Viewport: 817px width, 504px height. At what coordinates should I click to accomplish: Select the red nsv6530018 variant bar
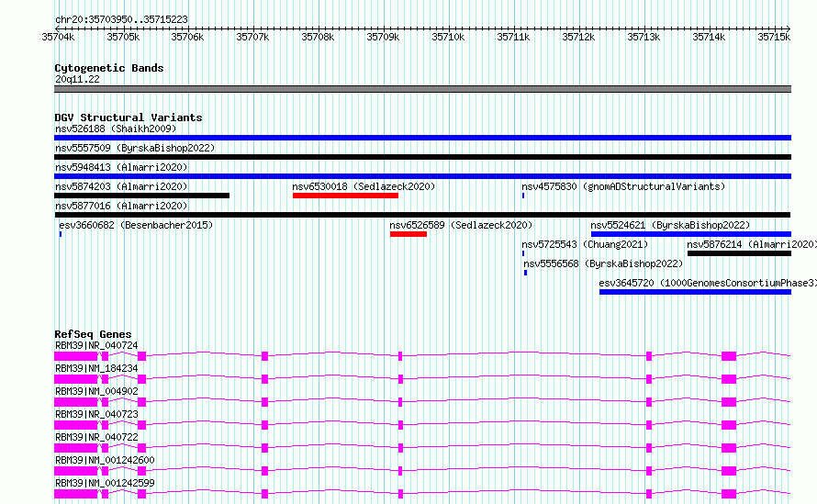345,196
